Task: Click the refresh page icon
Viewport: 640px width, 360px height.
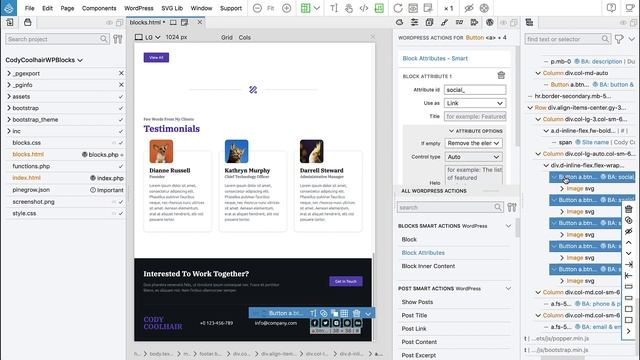Action: pyautogui.click(x=398, y=8)
